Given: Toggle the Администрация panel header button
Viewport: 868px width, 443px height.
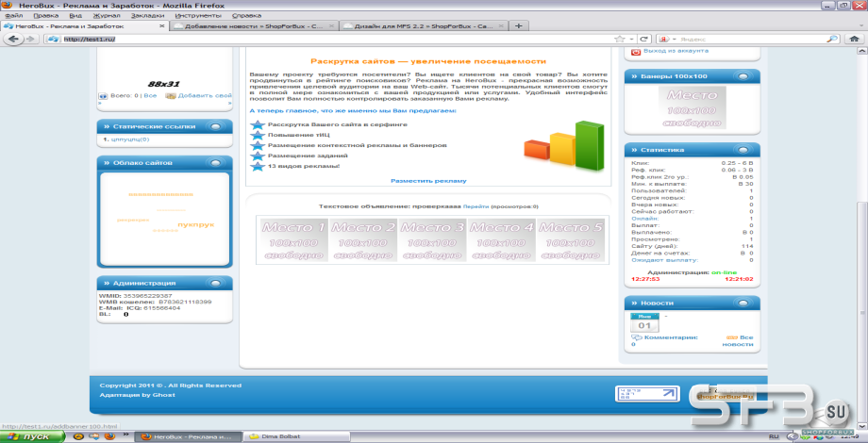Looking at the screenshot, I should pyautogui.click(x=215, y=283).
